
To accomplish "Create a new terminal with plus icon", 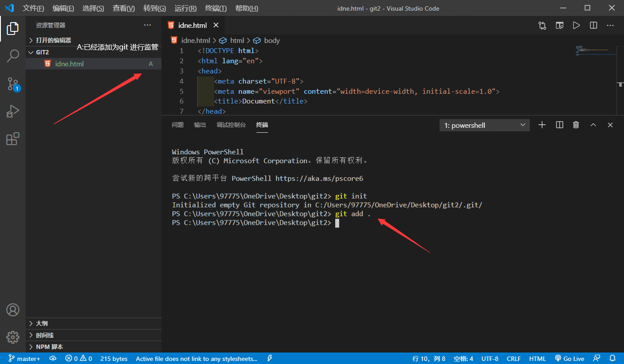I will coord(542,125).
